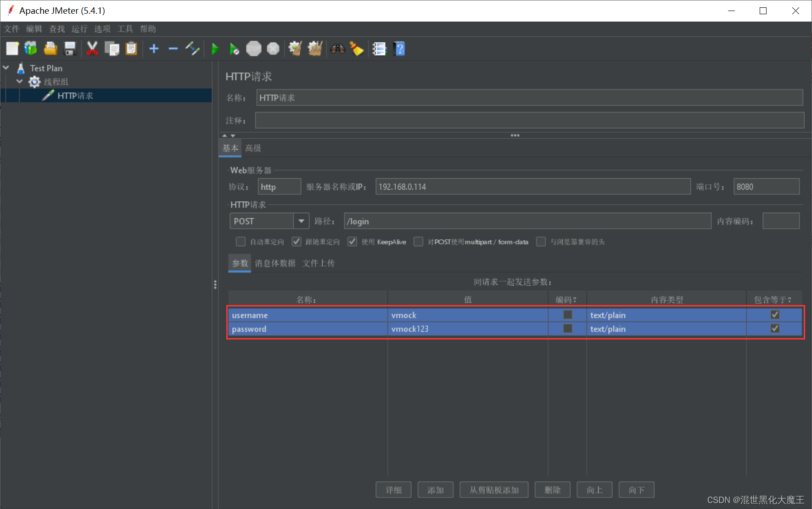Switch to the 消息体数据 tab
The width and height of the screenshot is (812, 509).
(275, 263)
